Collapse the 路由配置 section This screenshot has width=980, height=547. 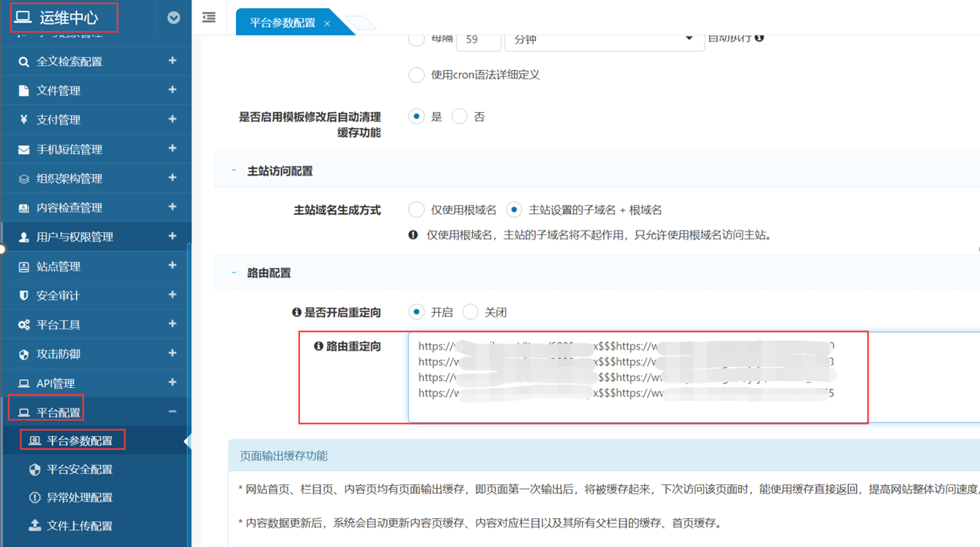(x=234, y=273)
